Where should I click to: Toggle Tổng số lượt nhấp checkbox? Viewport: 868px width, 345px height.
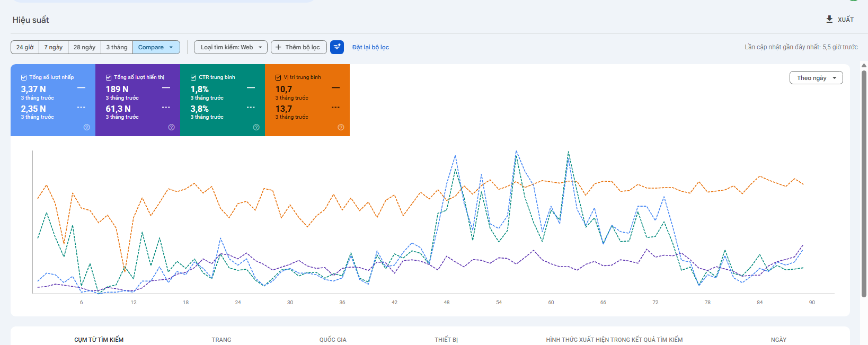(24, 77)
